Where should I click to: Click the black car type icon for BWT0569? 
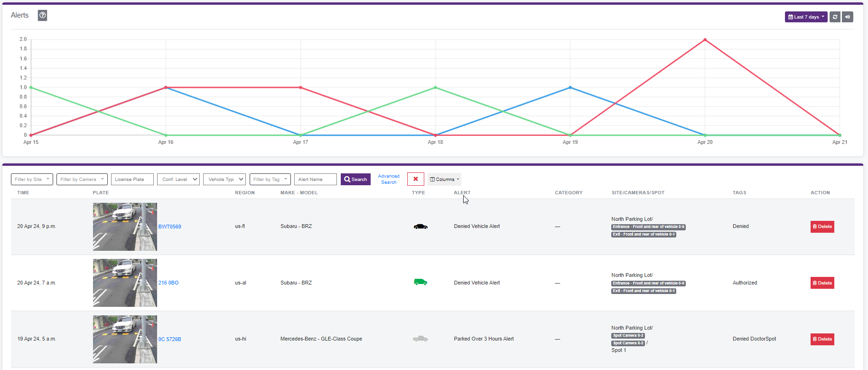point(420,227)
